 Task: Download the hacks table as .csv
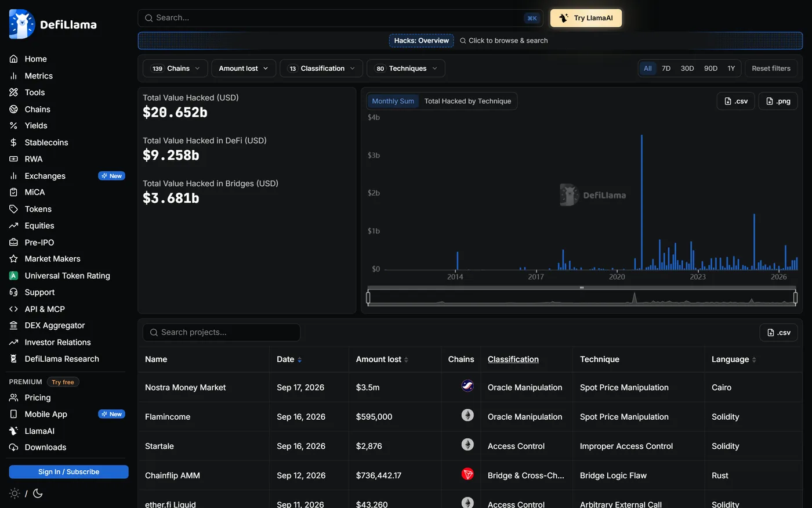coord(779,333)
